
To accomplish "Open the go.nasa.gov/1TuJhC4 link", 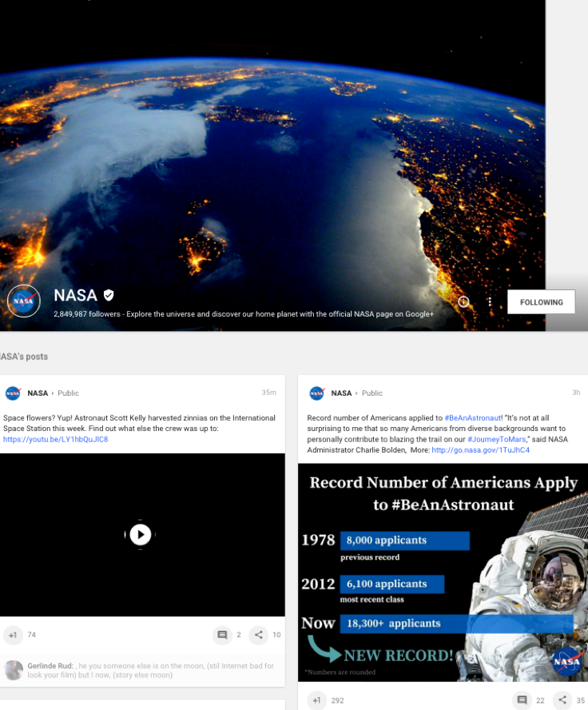I will point(480,450).
